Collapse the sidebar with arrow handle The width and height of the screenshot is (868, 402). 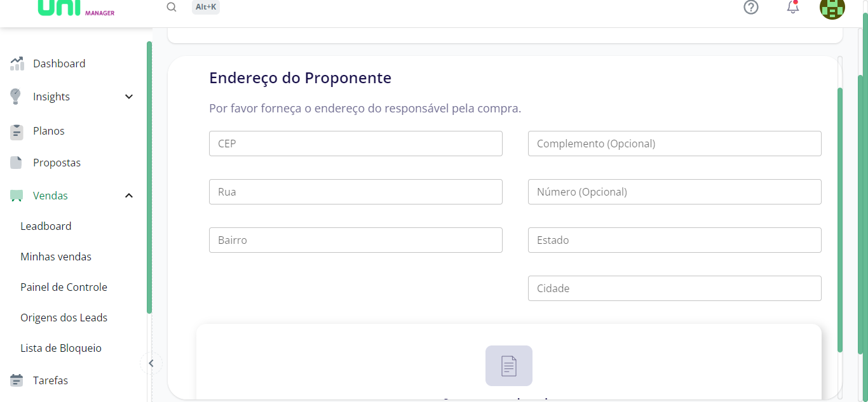pyautogui.click(x=151, y=363)
